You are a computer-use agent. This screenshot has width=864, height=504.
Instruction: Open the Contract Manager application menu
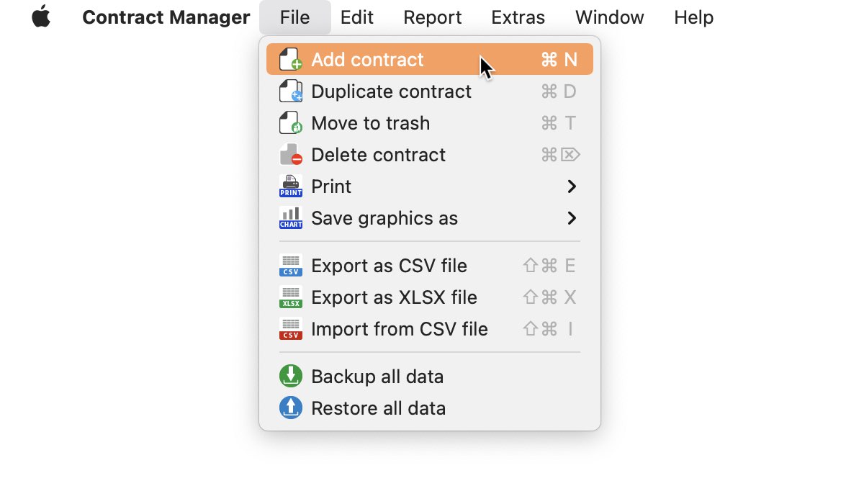(166, 17)
